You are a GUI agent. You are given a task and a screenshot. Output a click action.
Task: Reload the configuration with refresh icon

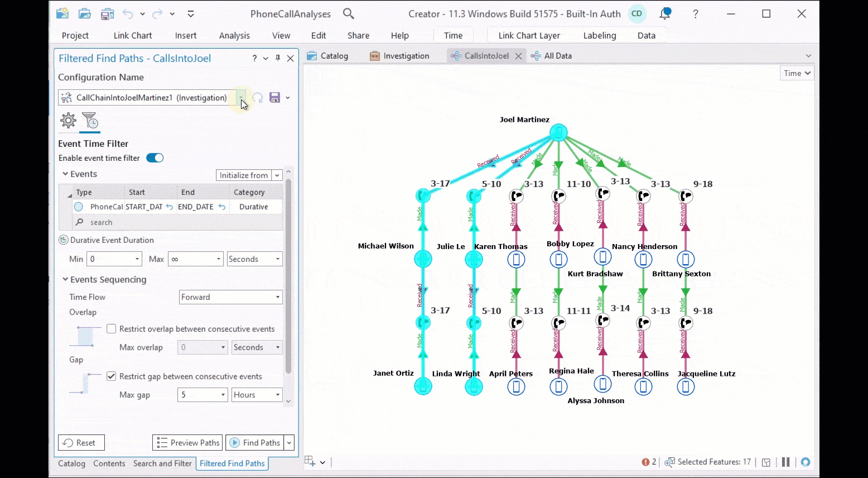coord(258,98)
